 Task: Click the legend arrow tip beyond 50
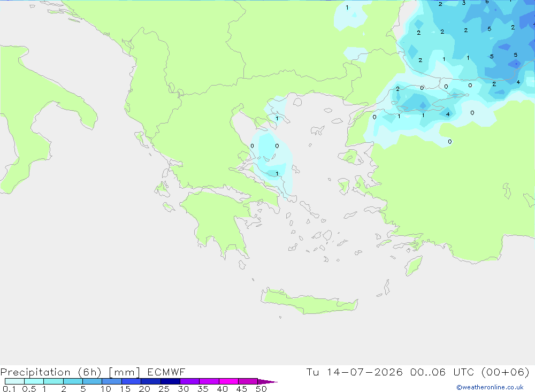(x=268, y=382)
